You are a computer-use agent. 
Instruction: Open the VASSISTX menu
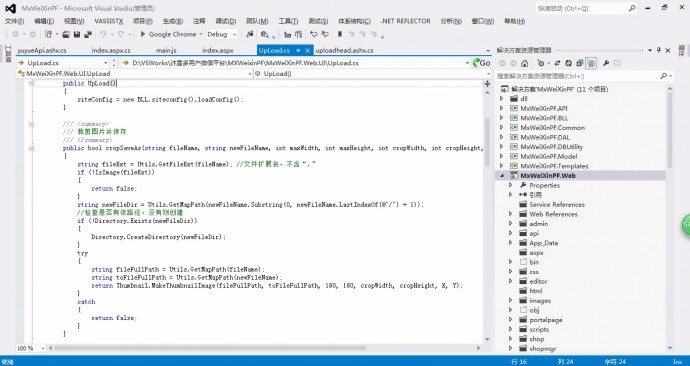tap(109, 21)
